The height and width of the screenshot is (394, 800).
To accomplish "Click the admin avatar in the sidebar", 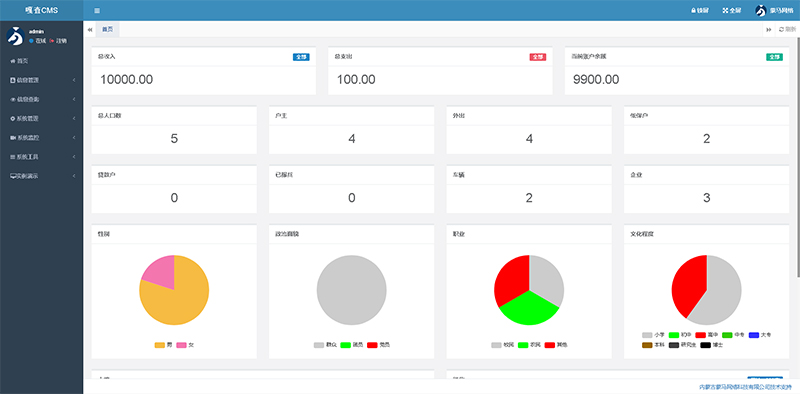I will pos(15,36).
